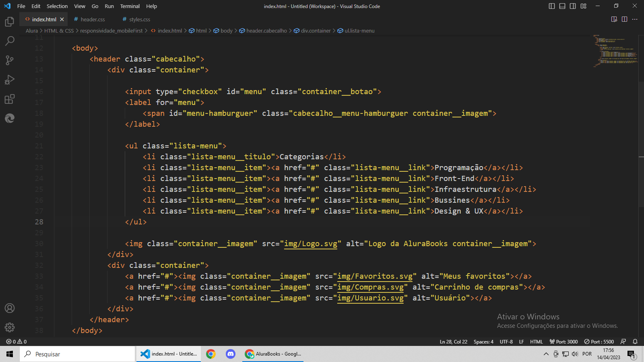Screen dimensions: 644x362
Task: Click the HTML & CSS breadcrumb
Action: point(59,31)
